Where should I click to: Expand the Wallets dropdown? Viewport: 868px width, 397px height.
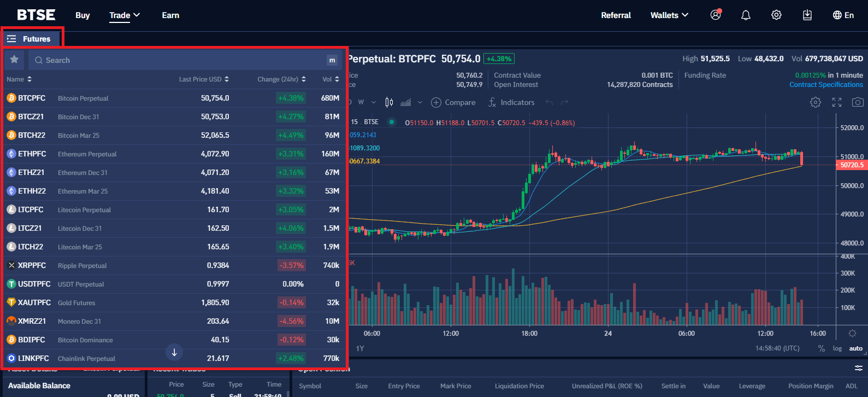pyautogui.click(x=669, y=15)
